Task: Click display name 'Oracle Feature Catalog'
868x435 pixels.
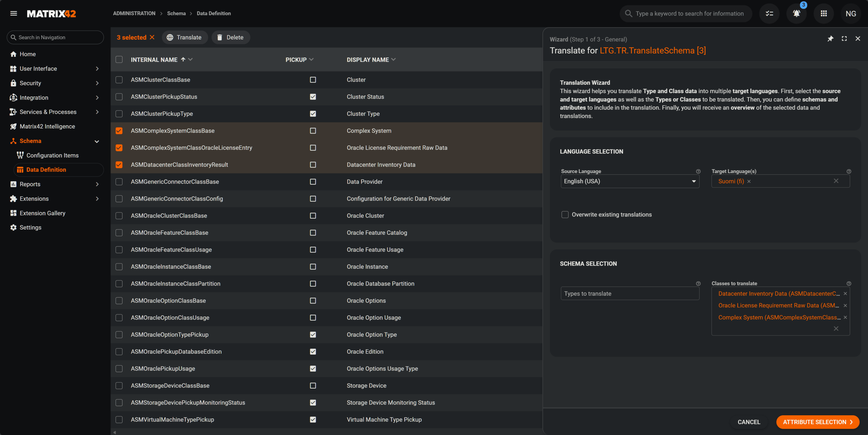Action: 377,233
